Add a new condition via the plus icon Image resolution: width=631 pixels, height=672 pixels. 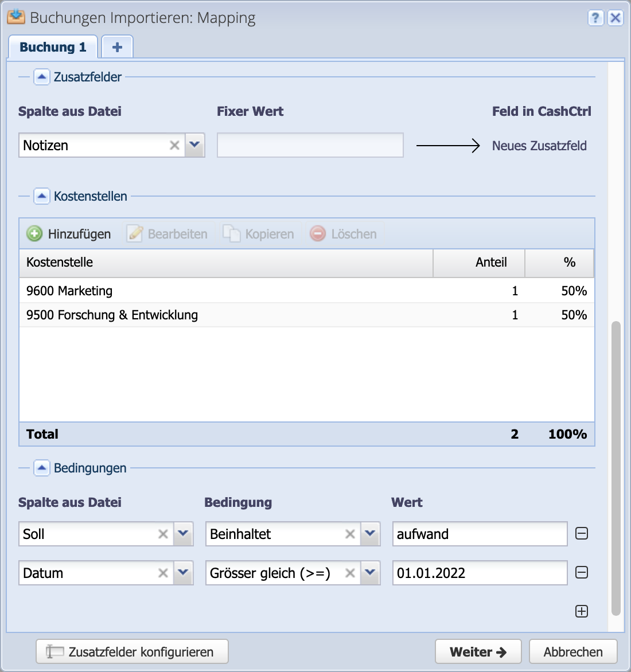581,611
